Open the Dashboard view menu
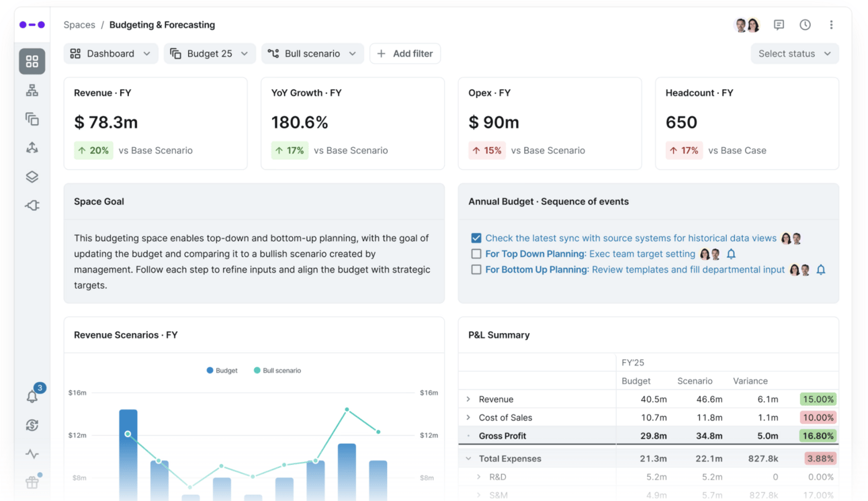Viewport: 868px width, 501px height. tap(111, 54)
